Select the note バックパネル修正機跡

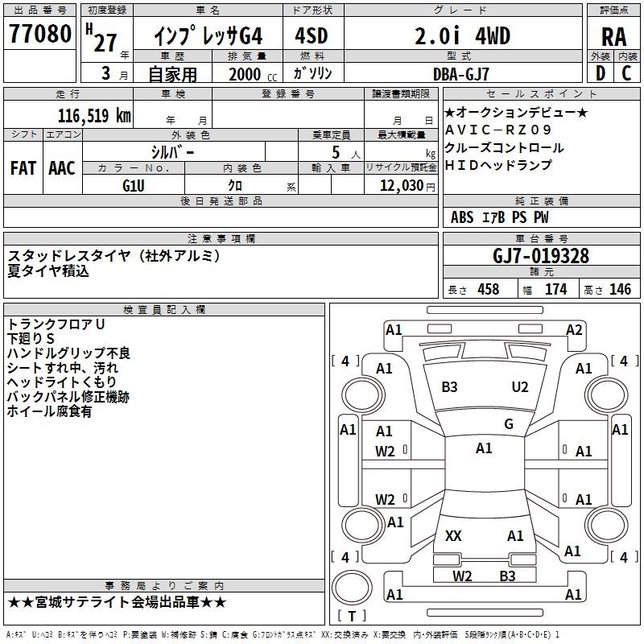68,397
